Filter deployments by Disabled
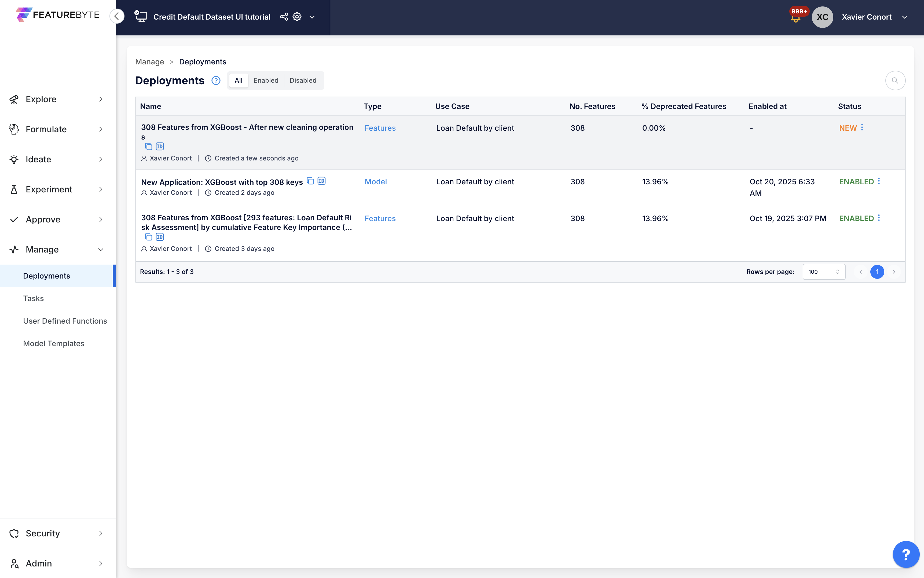Image resolution: width=924 pixels, height=578 pixels. pos(303,81)
